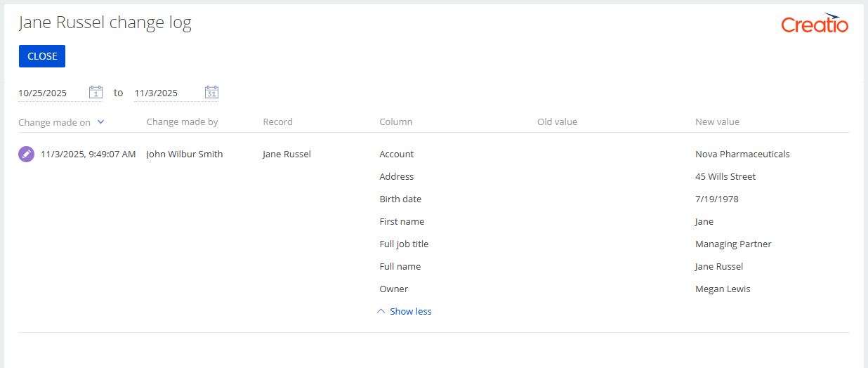Click the purple edit pencil icon
The height and width of the screenshot is (368, 868).
tap(26, 154)
